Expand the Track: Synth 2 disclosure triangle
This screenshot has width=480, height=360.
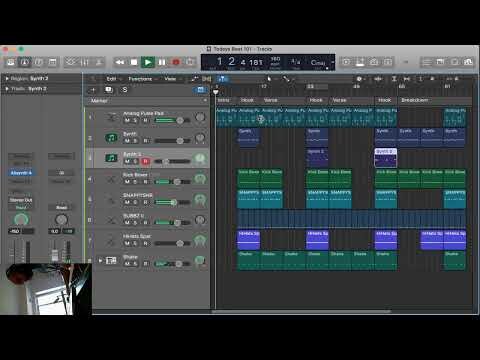7,89
